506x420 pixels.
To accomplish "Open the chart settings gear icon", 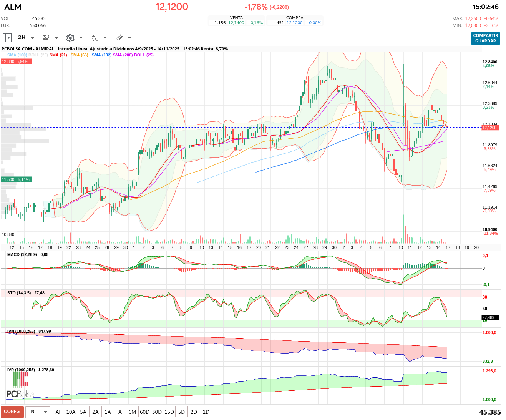I will (70, 38).
